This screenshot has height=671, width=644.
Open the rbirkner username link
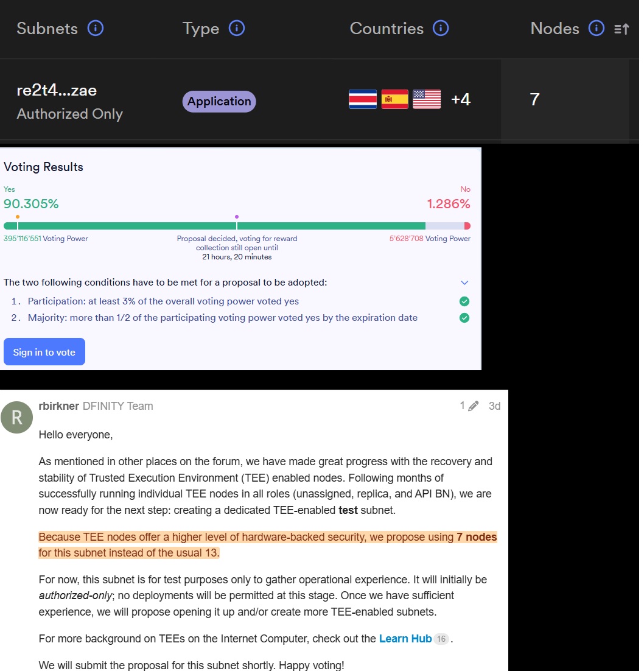(x=58, y=406)
